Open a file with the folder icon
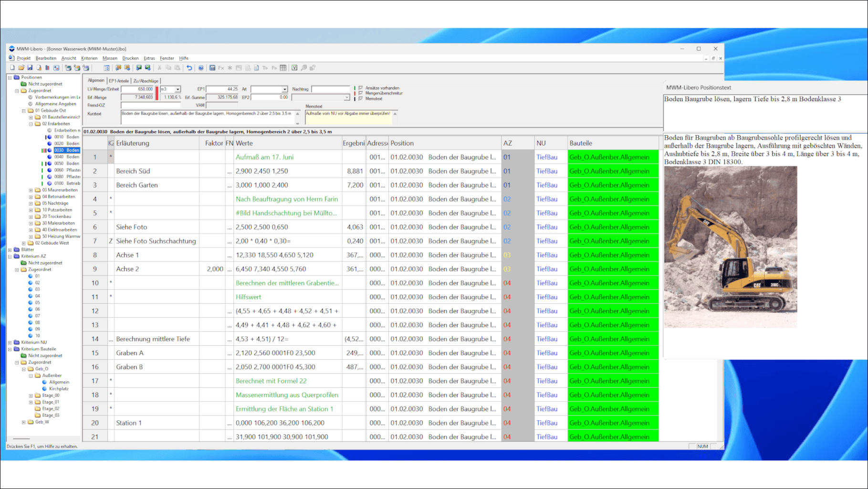868x489 pixels. pos(21,68)
